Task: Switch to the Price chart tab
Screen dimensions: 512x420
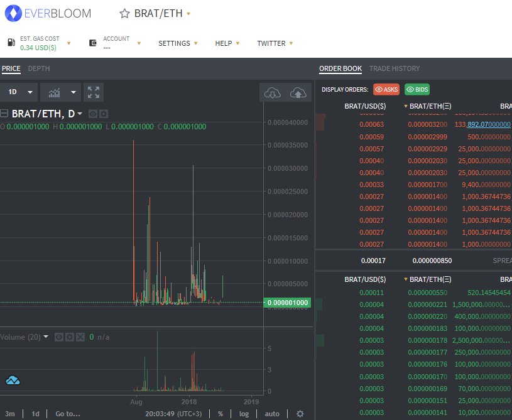Action: pyautogui.click(x=11, y=68)
